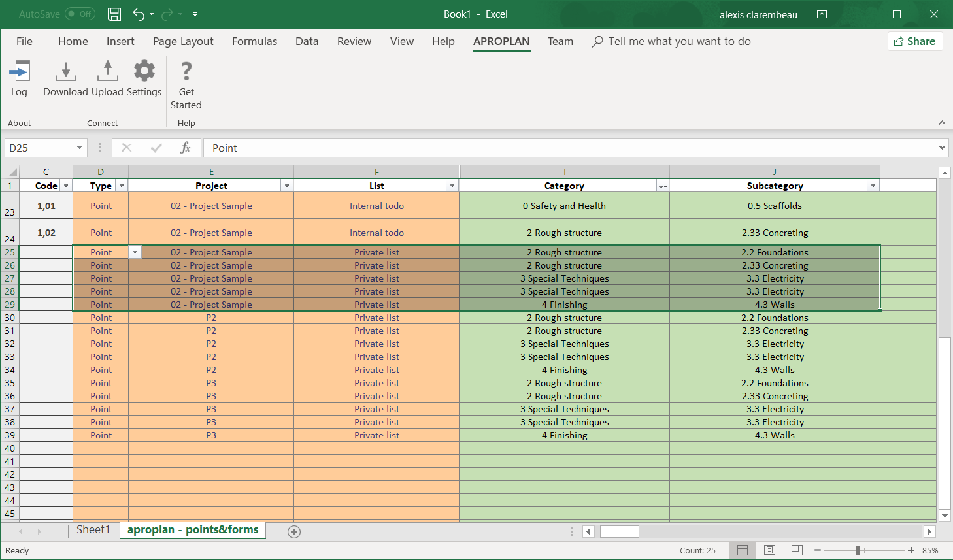Open Get Started help
953x560 pixels.
pyautogui.click(x=186, y=85)
